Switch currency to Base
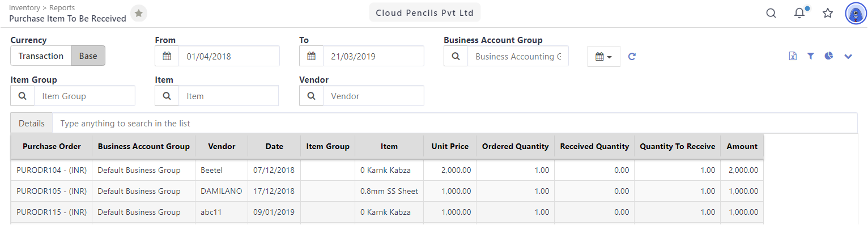868x225 pixels. pyautogui.click(x=88, y=56)
